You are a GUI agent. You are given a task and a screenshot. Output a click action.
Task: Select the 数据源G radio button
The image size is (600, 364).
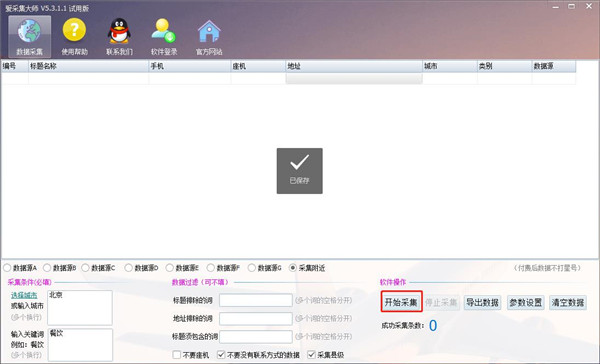click(x=251, y=268)
